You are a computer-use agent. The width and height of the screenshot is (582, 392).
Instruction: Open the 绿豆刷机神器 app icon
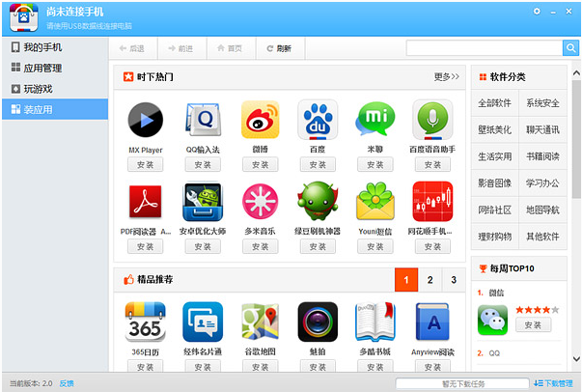318,202
